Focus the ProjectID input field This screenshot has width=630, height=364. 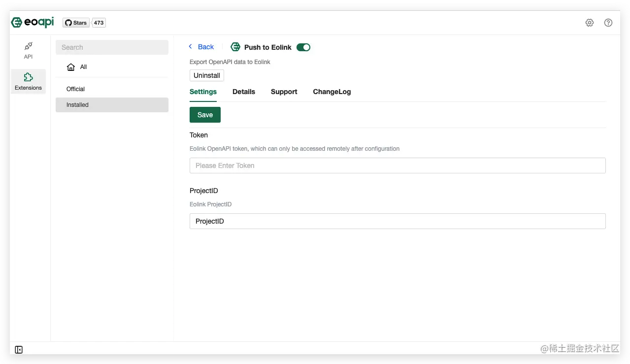[398, 221]
